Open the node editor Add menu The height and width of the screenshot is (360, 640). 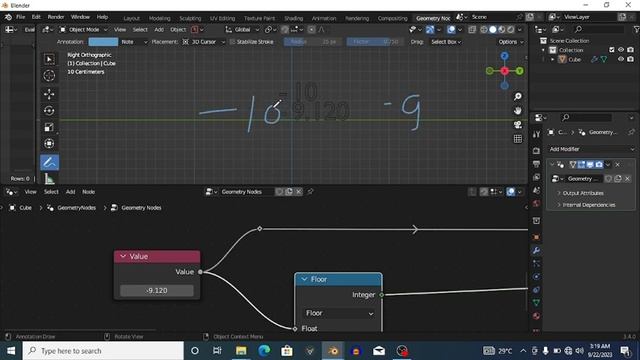70,192
